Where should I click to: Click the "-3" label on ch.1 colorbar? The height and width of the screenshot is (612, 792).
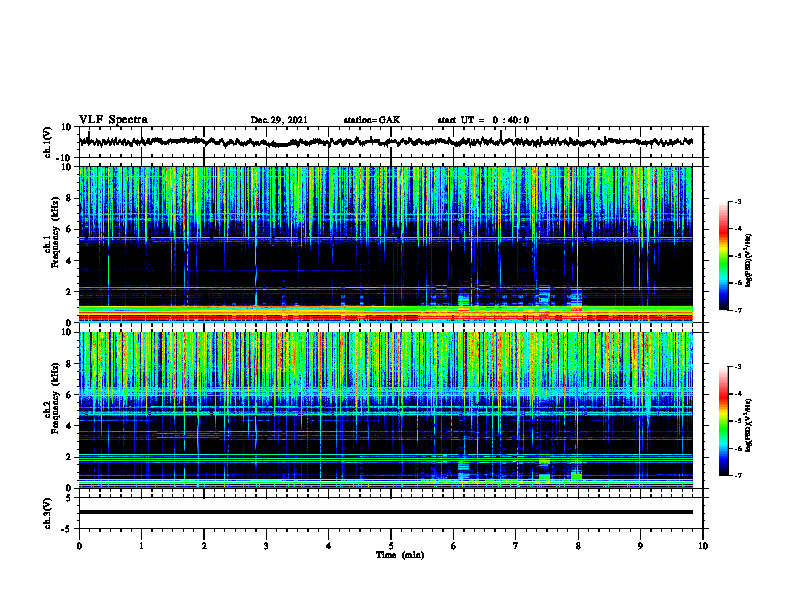click(x=737, y=202)
